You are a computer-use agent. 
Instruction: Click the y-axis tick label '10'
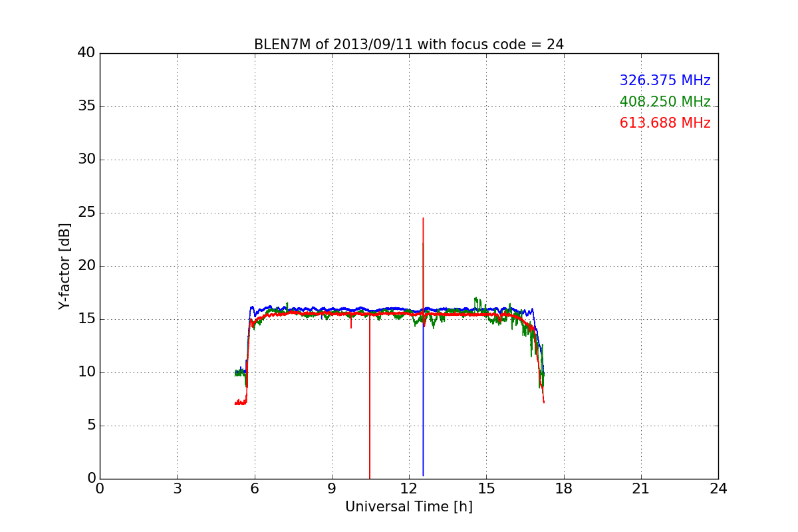pos(86,372)
